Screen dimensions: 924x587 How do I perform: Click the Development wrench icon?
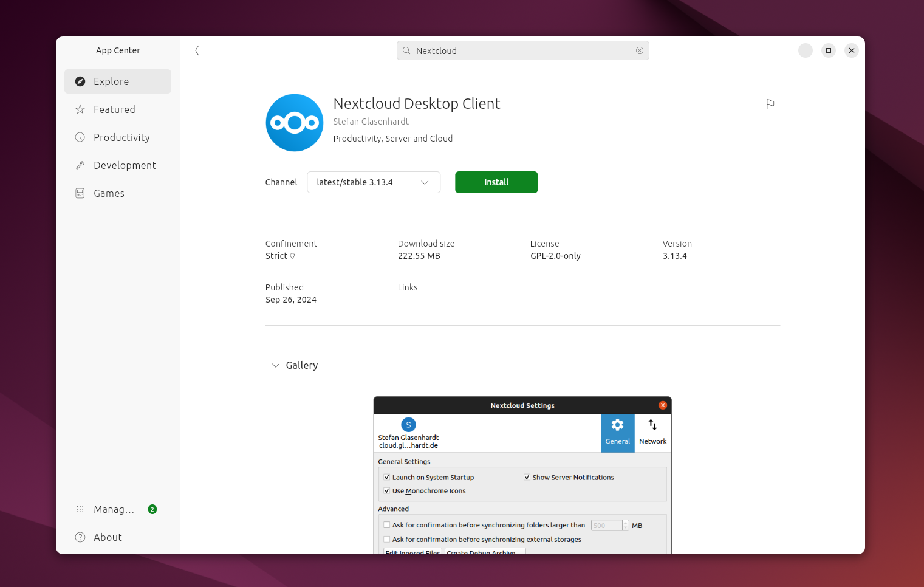tap(80, 165)
